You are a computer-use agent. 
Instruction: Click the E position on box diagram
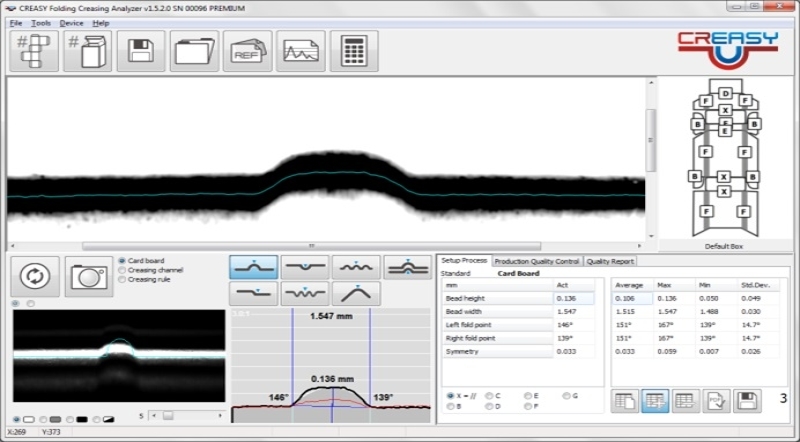point(725,131)
